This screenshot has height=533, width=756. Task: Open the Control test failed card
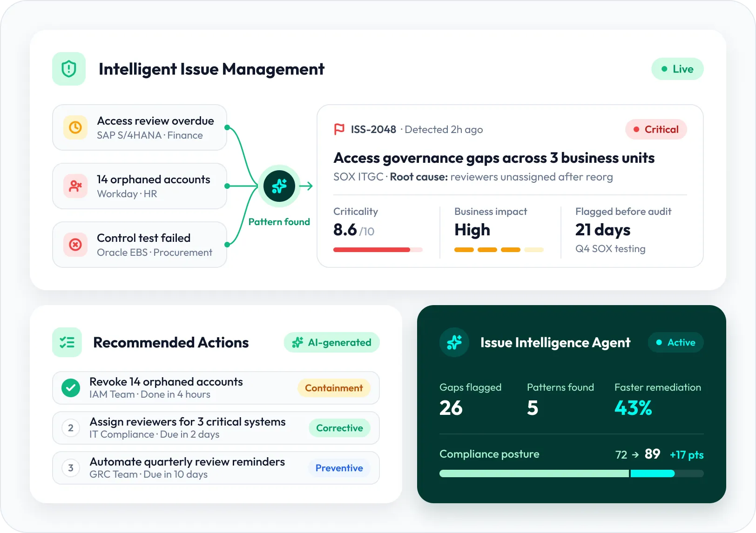tap(140, 245)
